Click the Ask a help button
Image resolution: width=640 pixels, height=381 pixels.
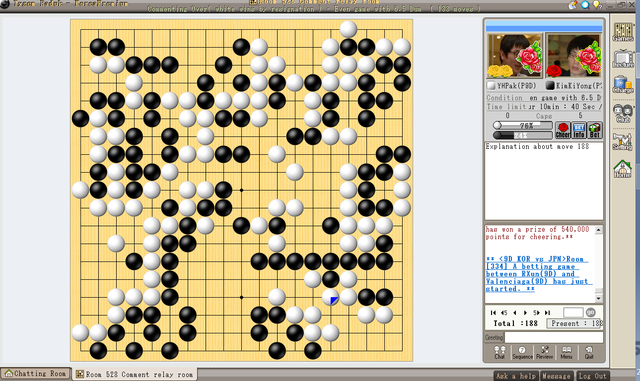(516, 376)
